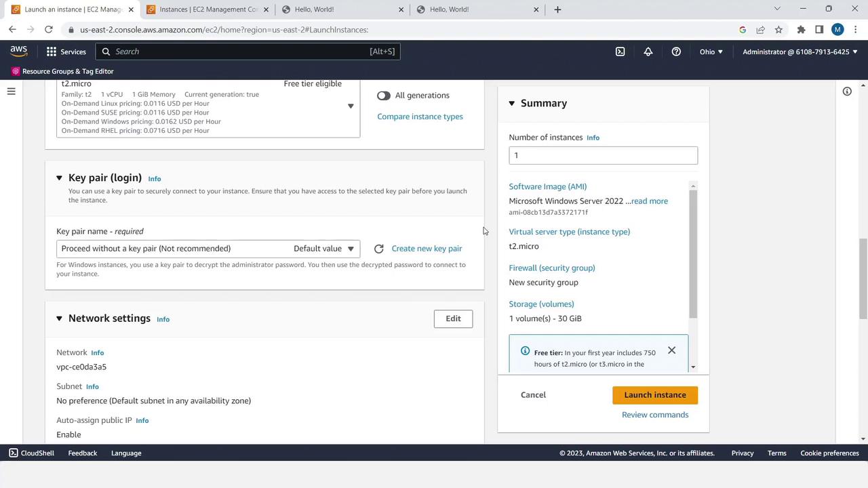Viewport: 868px width, 488px height.
Task: Open a new browser tab
Action: click(557, 9)
